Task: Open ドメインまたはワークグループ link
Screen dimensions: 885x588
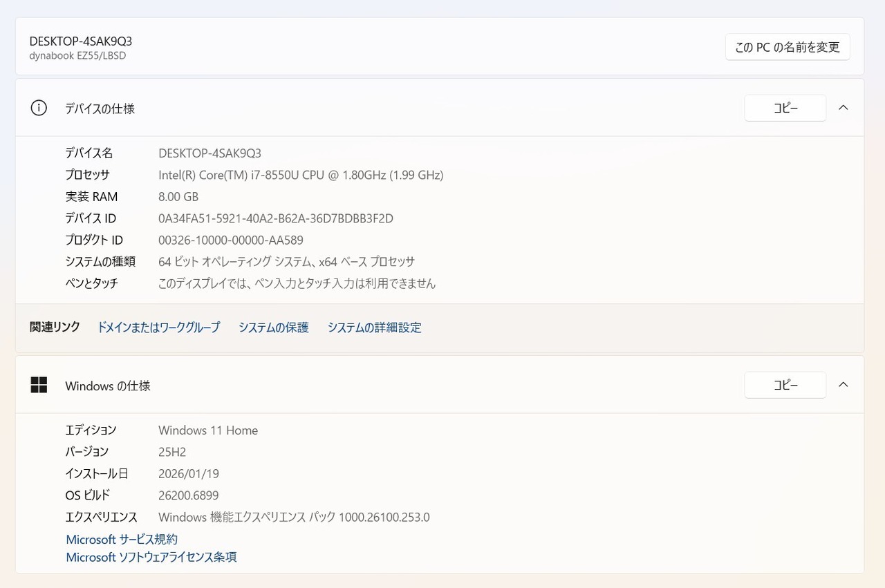Action: click(x=158, y=328)
